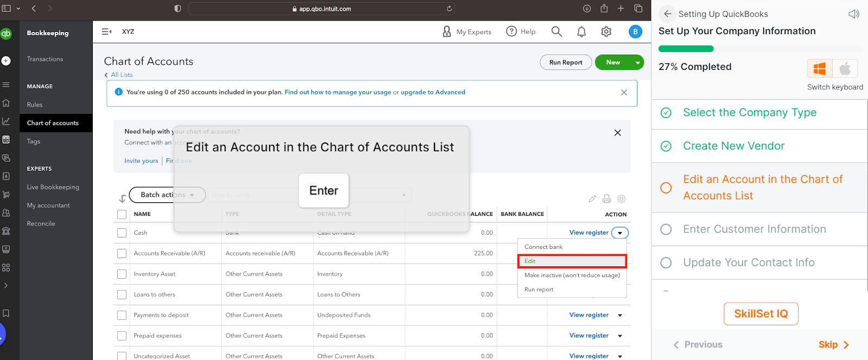Click the back arrow beside Setting Up QuickBooks
Viewport: 868px width, 360px height.
[667, 14]
